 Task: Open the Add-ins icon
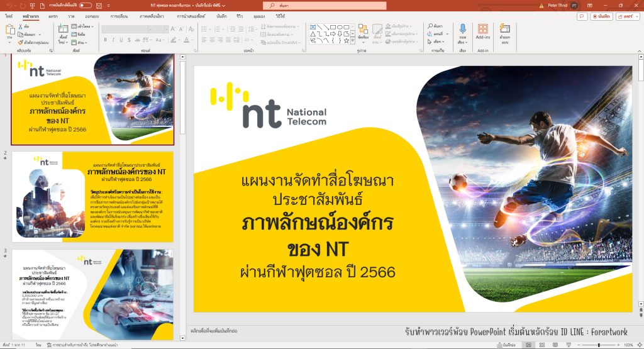(x=483, y=29)
